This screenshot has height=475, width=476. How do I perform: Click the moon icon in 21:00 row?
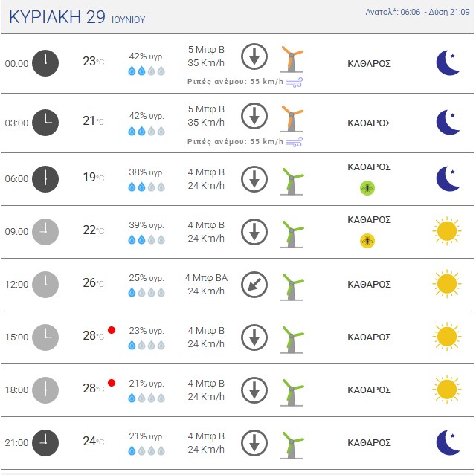point(448,442)
